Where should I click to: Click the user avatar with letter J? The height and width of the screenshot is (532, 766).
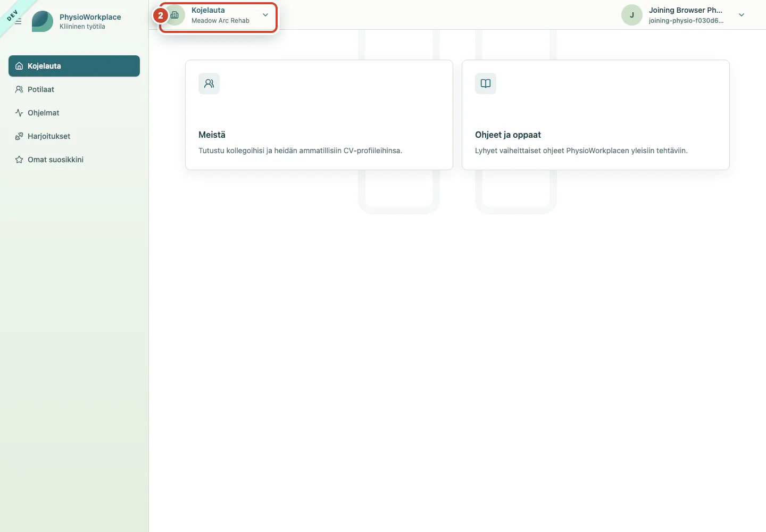pos(632,15)
